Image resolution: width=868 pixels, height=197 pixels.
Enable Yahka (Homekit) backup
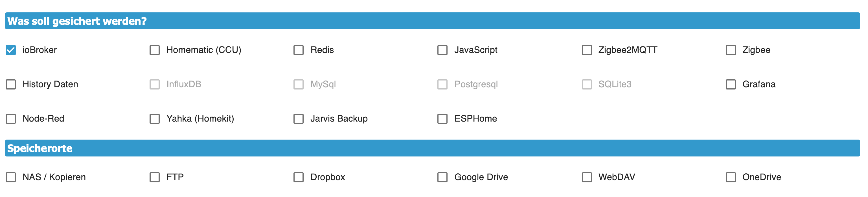click(x=155, y=119)
